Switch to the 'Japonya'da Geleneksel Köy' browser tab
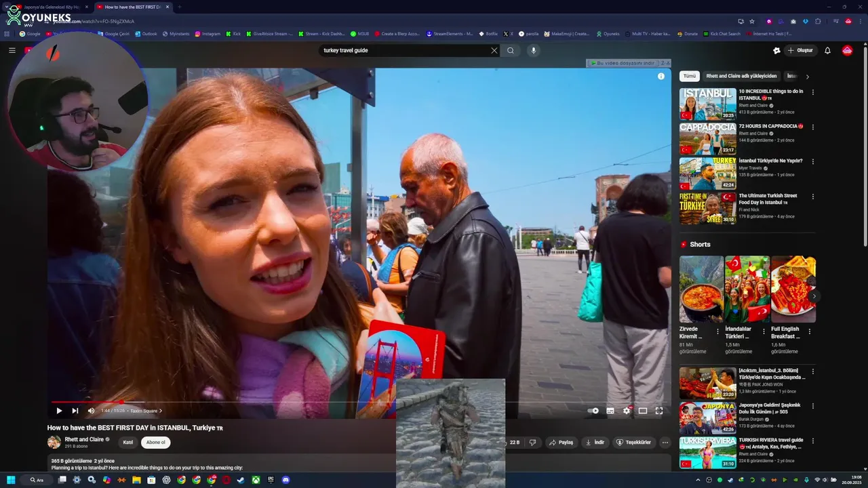Screen dimensions: 868x488 pyautogui.click(x=53, y=7)
